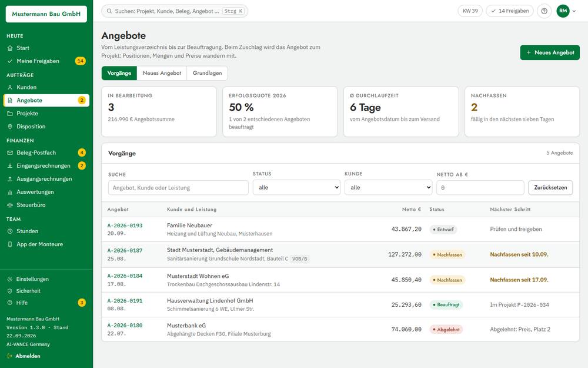
Task: Click the Steuerbüro scales icon
Action: (10, 205)
